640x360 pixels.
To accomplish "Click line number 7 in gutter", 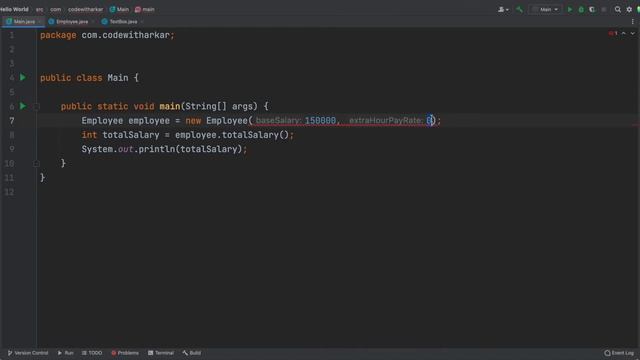I will 12,121.
